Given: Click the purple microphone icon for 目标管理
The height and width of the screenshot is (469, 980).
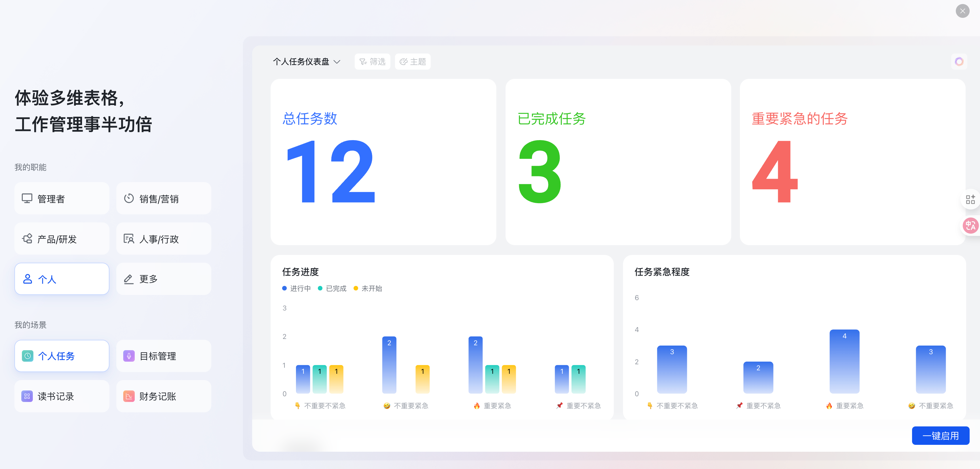Looking at the screenshot, I should click(129, 356).
